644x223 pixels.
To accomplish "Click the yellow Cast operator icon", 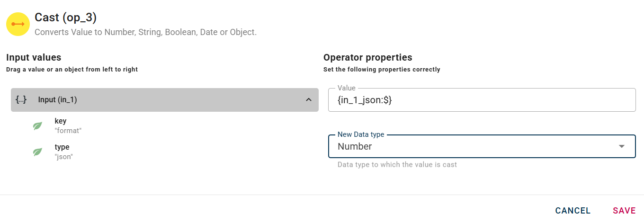I will point(18,24).
